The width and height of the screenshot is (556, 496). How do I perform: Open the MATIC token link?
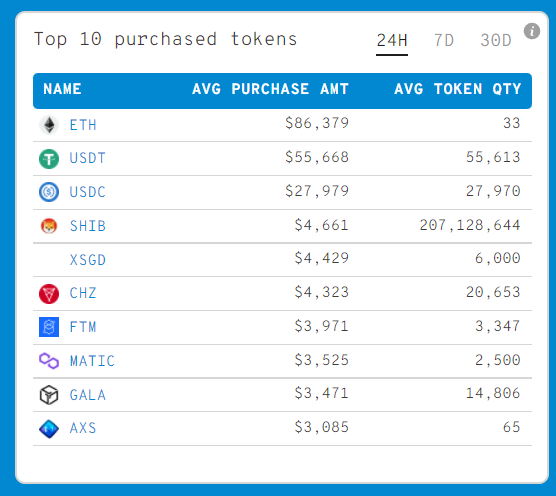(92, 361)
